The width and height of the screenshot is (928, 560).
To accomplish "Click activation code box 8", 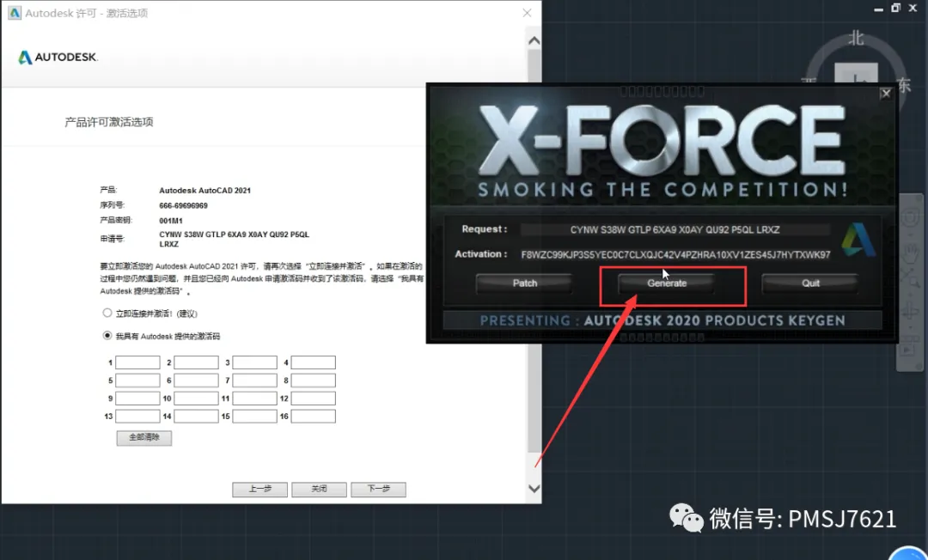I will tap(313, 380).
